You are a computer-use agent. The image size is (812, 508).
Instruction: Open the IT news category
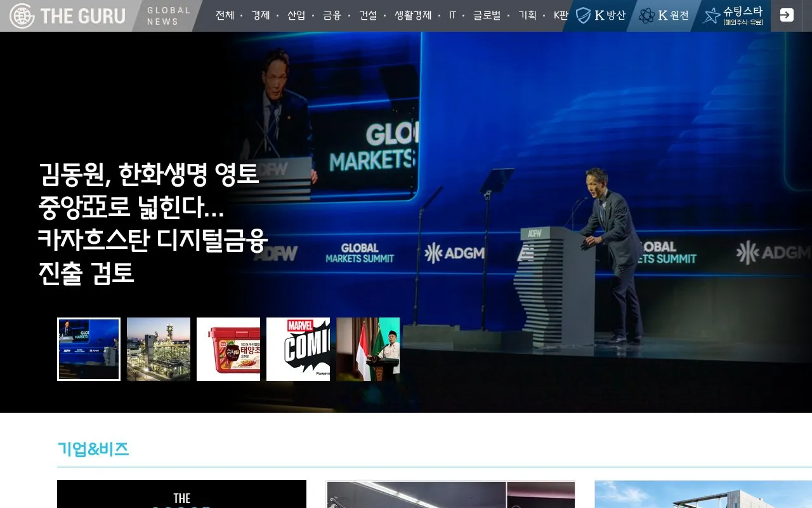(452, 15)
